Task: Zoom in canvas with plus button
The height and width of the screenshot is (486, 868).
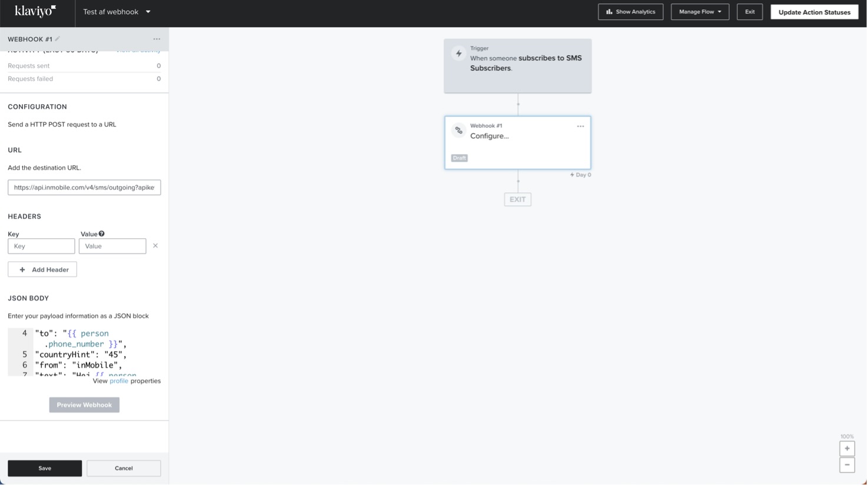Action: coord(847,449)
